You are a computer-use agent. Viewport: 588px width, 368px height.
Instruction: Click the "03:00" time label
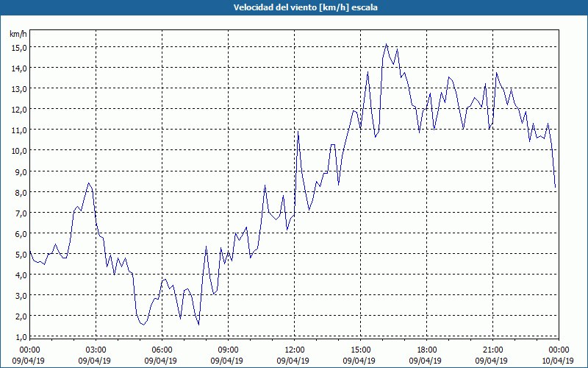click(x=96, y=350)
